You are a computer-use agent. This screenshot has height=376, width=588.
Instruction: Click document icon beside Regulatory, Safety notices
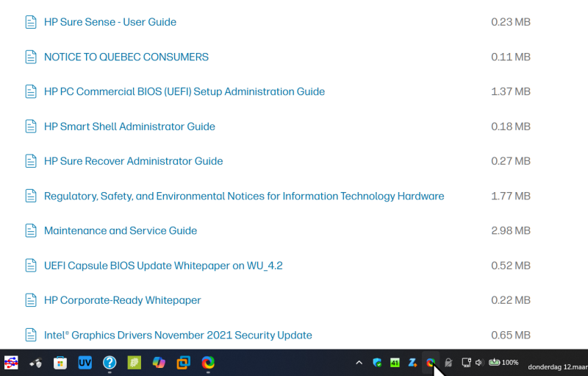pos(31,196)
